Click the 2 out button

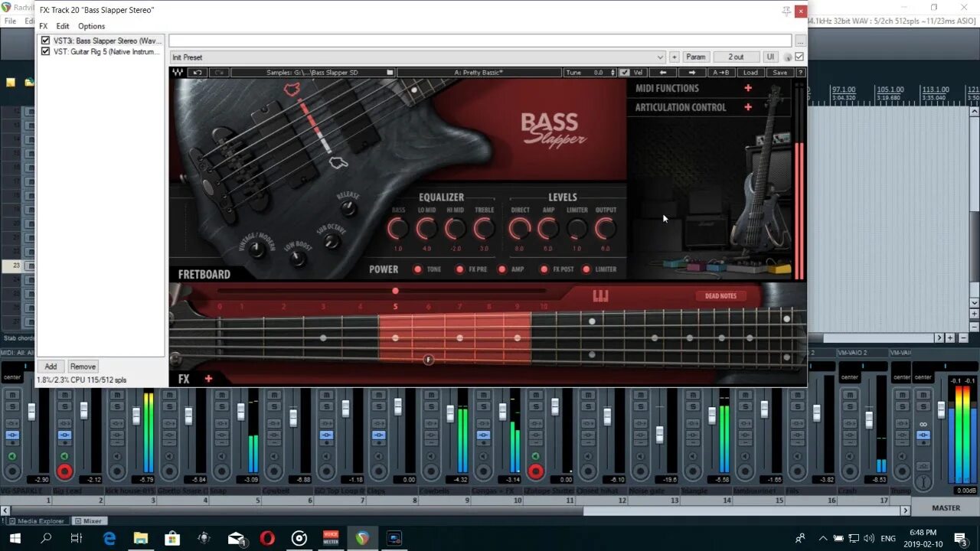[736, 57]
